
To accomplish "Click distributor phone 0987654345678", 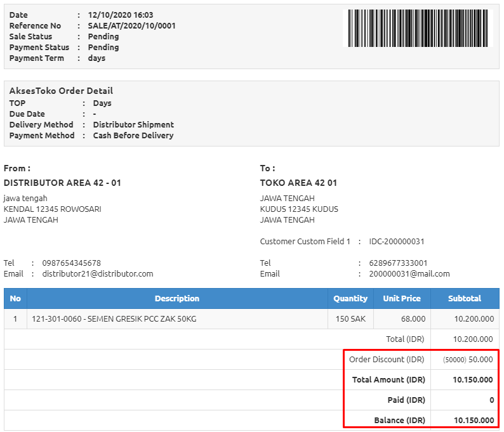I will click(x=71, y=263).
